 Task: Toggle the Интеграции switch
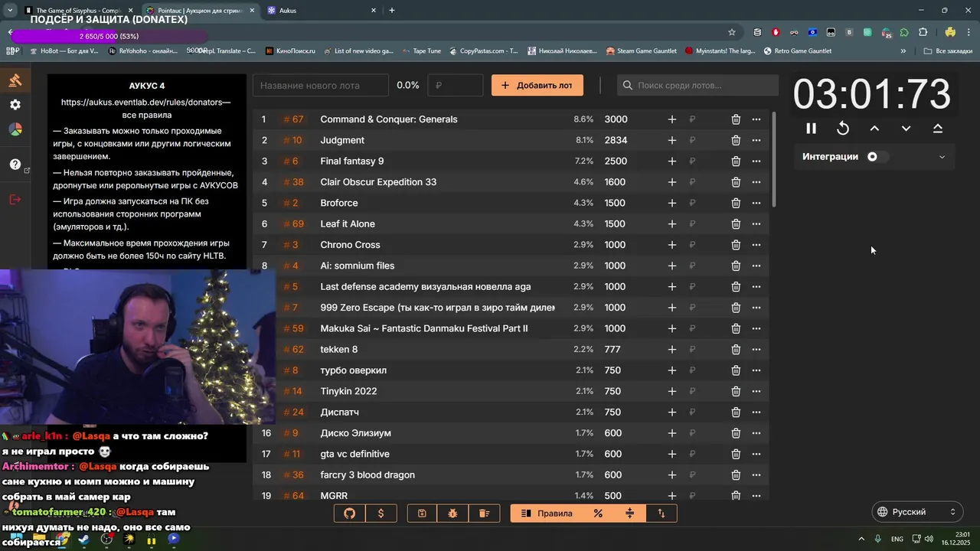pyautogui.click(x=877, y=157)
